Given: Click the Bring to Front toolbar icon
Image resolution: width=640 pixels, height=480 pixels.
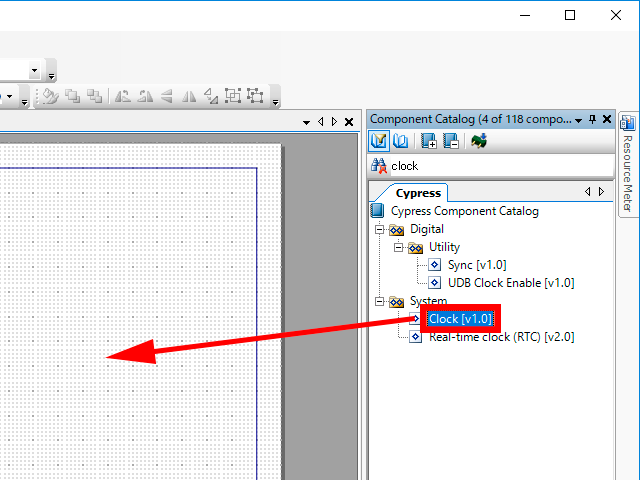Looking at the screenshot, I should coord(73,96).
